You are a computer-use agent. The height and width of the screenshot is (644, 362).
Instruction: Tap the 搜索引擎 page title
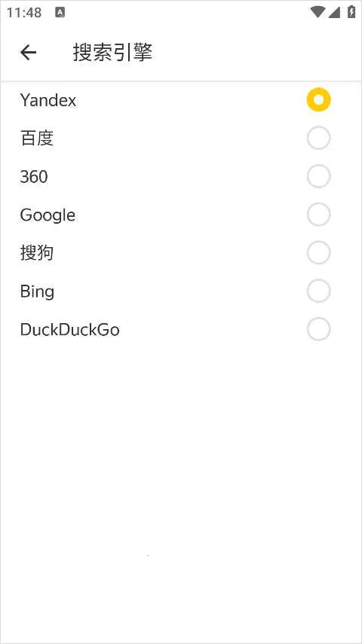coord(112,53)
